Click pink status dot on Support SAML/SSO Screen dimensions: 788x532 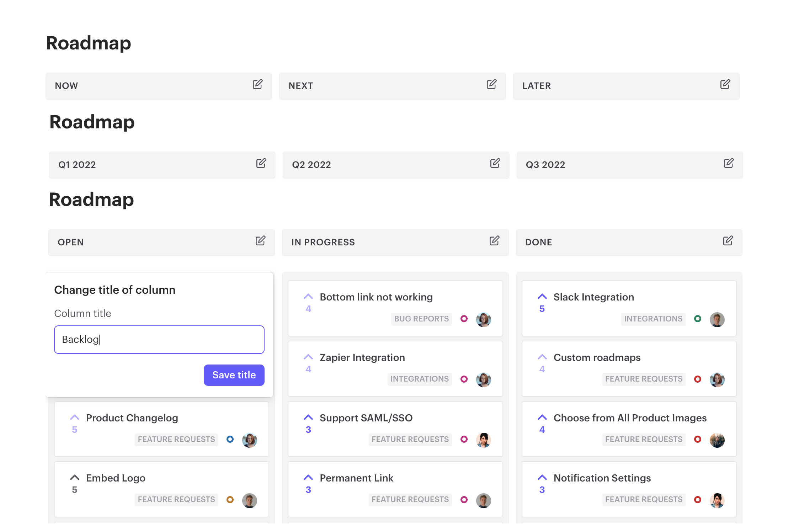(x=464, y=439)
